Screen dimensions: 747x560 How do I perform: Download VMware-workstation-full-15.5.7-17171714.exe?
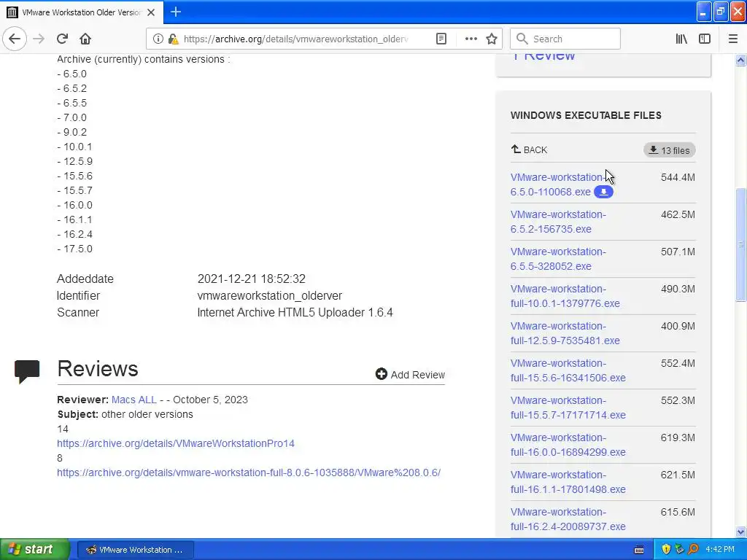coord(568,407)
